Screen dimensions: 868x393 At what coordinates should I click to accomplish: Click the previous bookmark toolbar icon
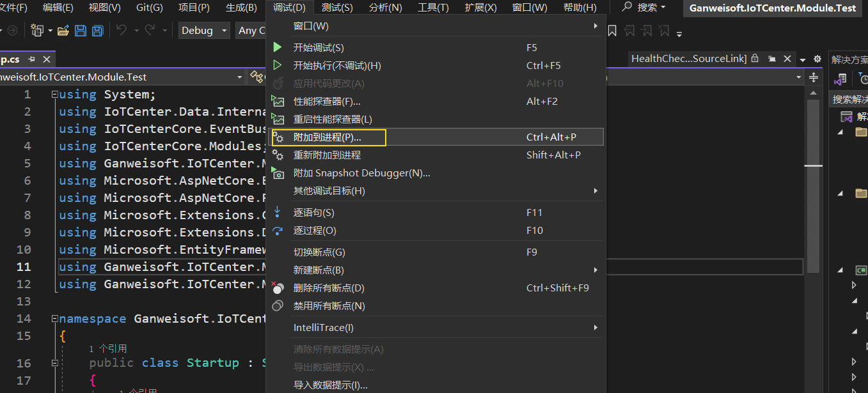click(630, 31)
